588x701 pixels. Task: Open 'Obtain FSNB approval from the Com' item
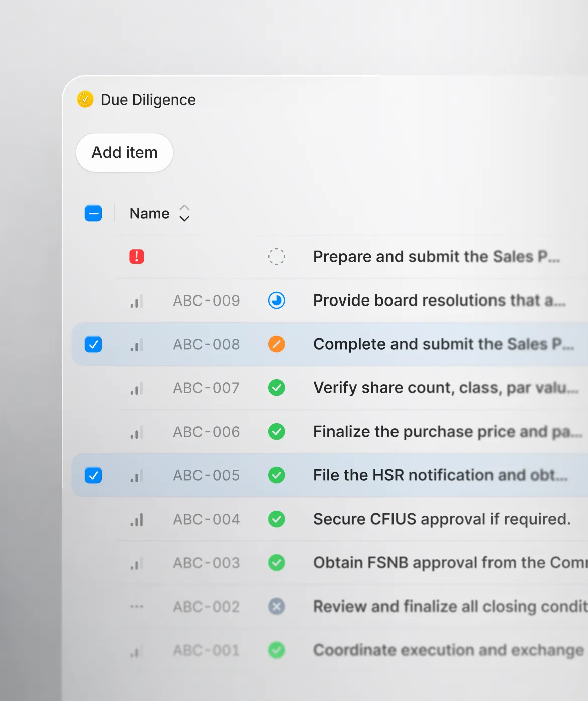coord(450,563)
